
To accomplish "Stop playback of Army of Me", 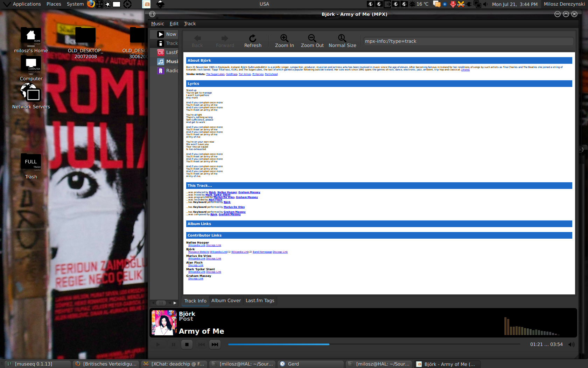I will (187, 345).
